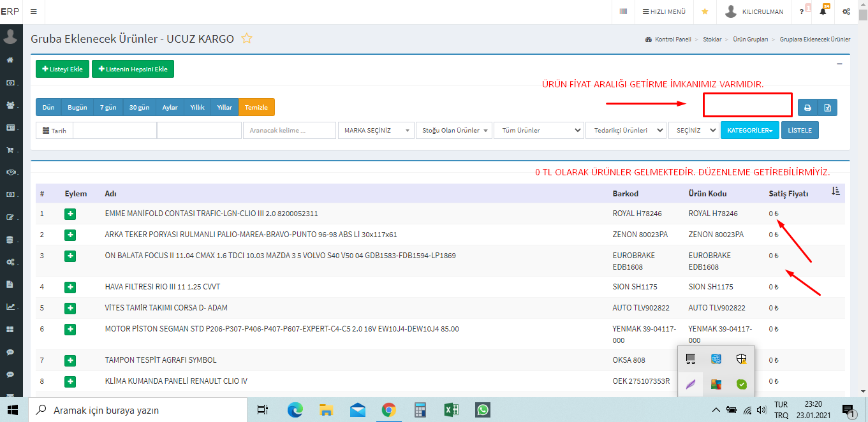Click the print icon button
The image size is (868, 422).
[807, 108]
